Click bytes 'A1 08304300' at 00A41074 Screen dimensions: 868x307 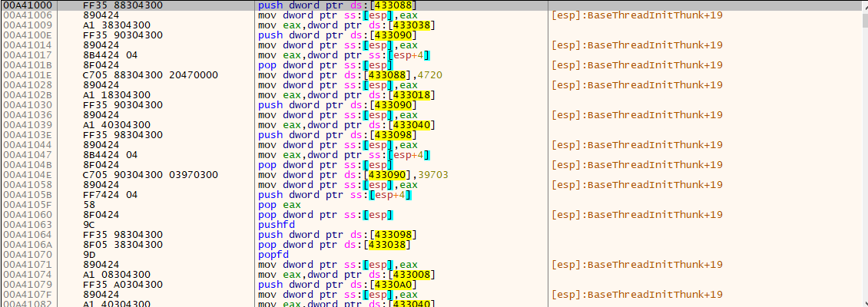(118, 274)
